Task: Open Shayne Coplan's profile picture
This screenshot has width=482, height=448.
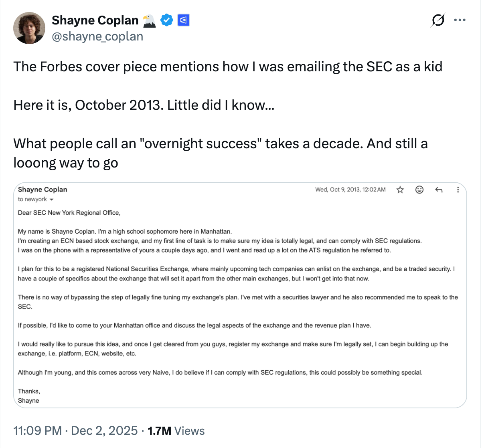Action: coord(29,28)
